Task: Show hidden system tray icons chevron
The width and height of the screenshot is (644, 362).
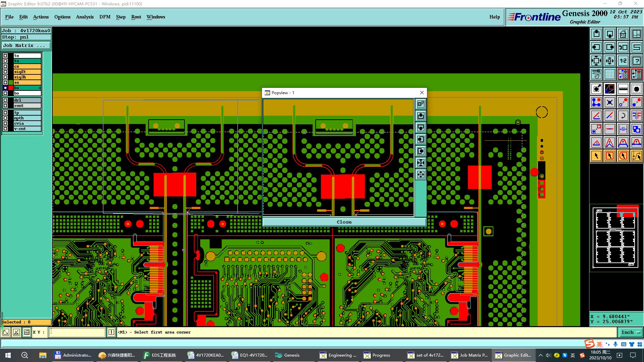Action: (540, 355)
